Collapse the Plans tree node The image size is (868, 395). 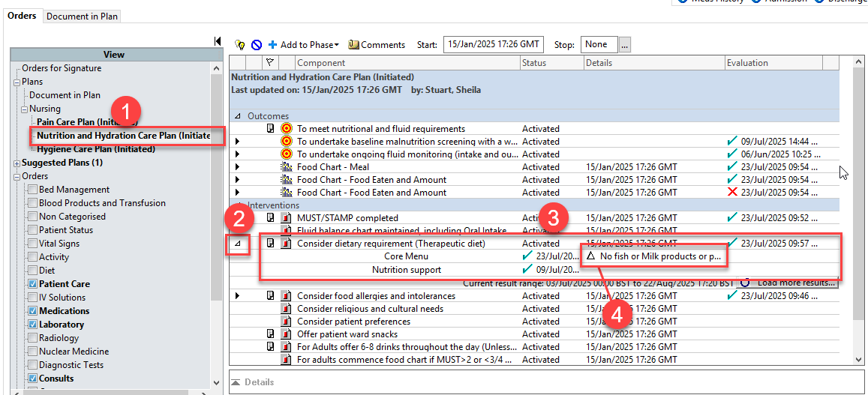(x=17, y=82)
